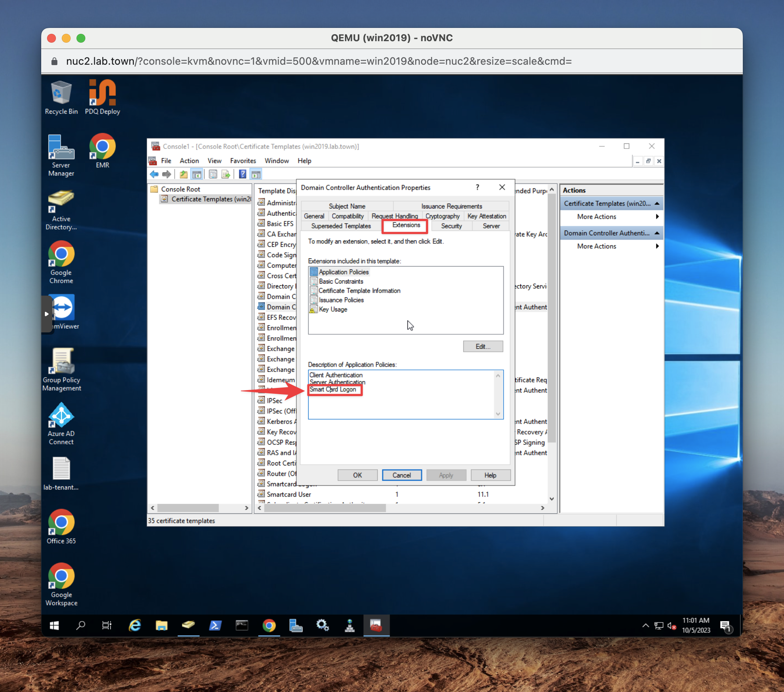Image resolution: width=784 pixels, height=692 pixels.
Task: Click the description box scroll-down arrow
Action: pos(498,414)
